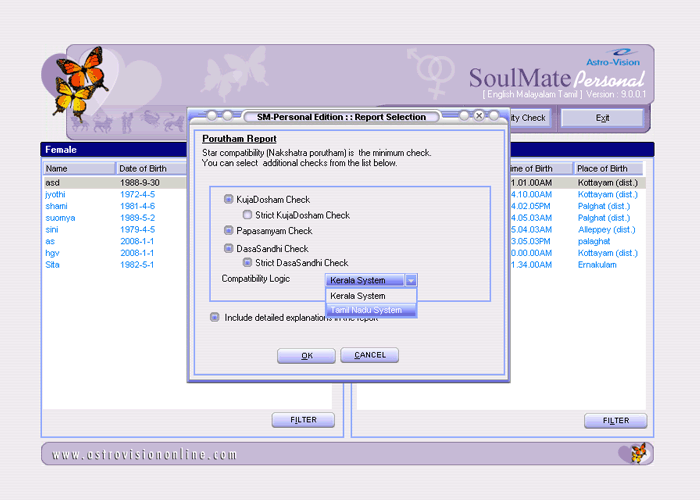Open the Compatibility Logic dropdown arrow
This screenshot has height=500, width=700.
(411, 280)
